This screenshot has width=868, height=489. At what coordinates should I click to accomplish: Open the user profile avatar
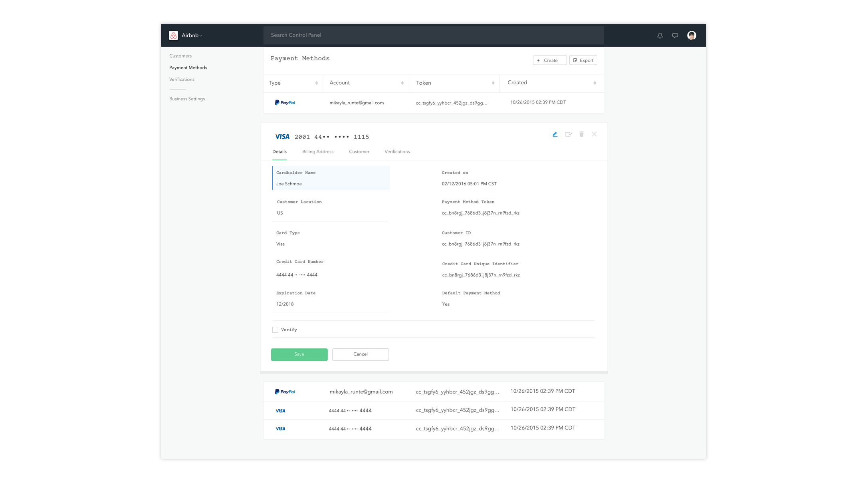[x=692, y=36]
